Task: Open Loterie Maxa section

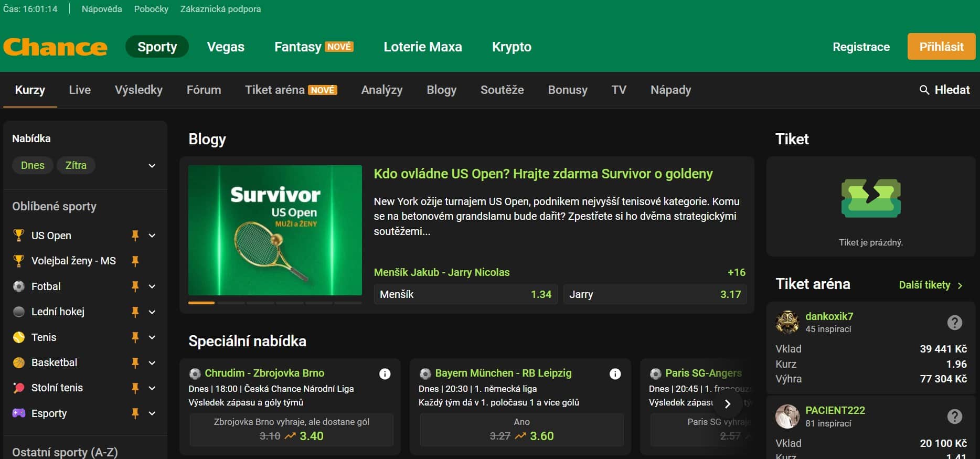Action: click(x=423, y=47)
